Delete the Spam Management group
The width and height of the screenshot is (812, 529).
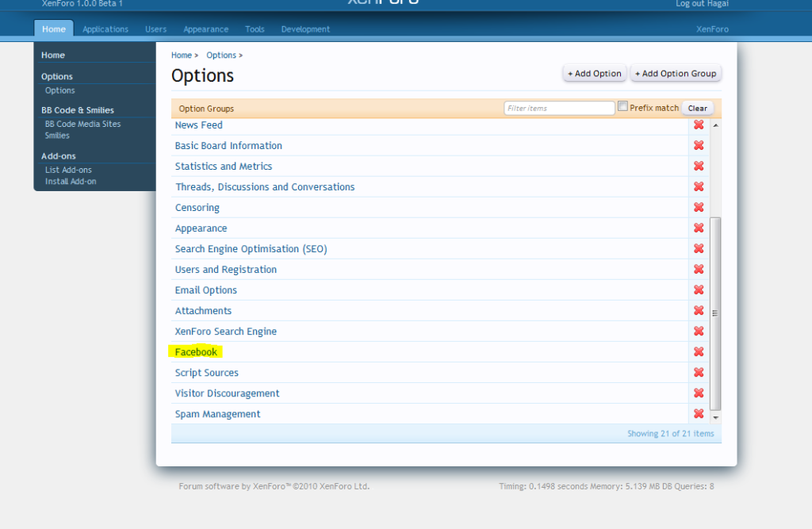[x=699, y=414]
